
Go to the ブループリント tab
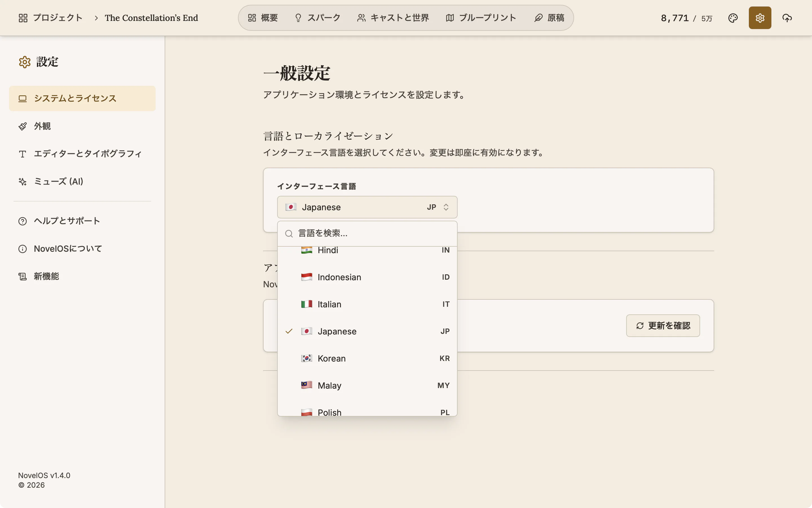click(x=481, y=18)
